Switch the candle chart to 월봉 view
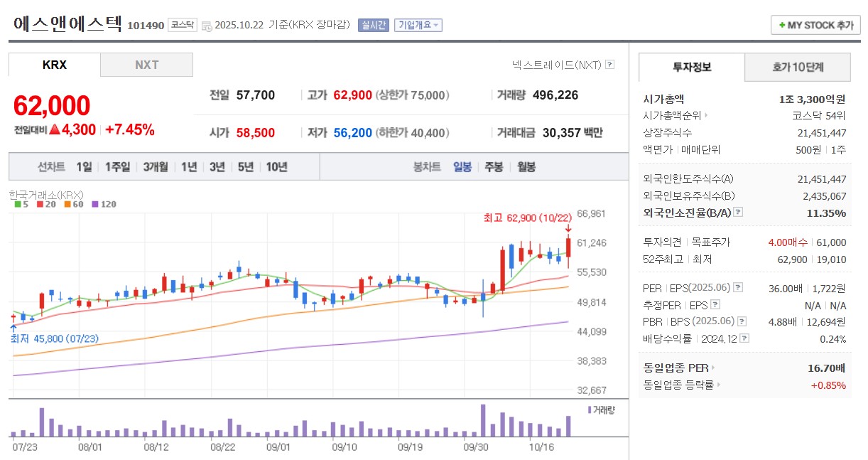 (528, 166)
